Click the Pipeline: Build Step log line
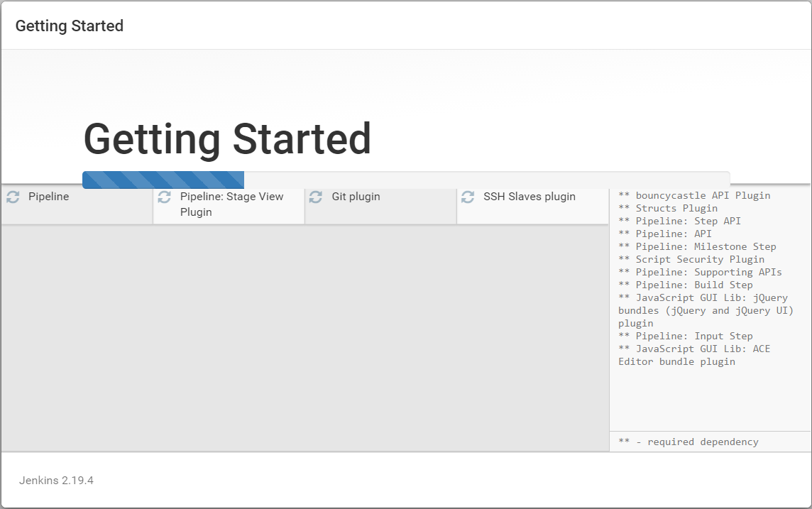Image resolution: width=812 pixels, height=509 pixels. [686, 285]
